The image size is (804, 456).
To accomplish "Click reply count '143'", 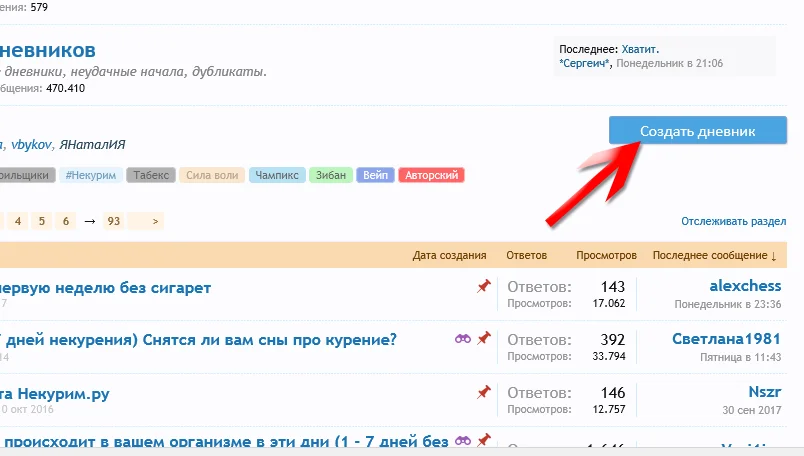I will pyautogui.click(x=613, y=287).
